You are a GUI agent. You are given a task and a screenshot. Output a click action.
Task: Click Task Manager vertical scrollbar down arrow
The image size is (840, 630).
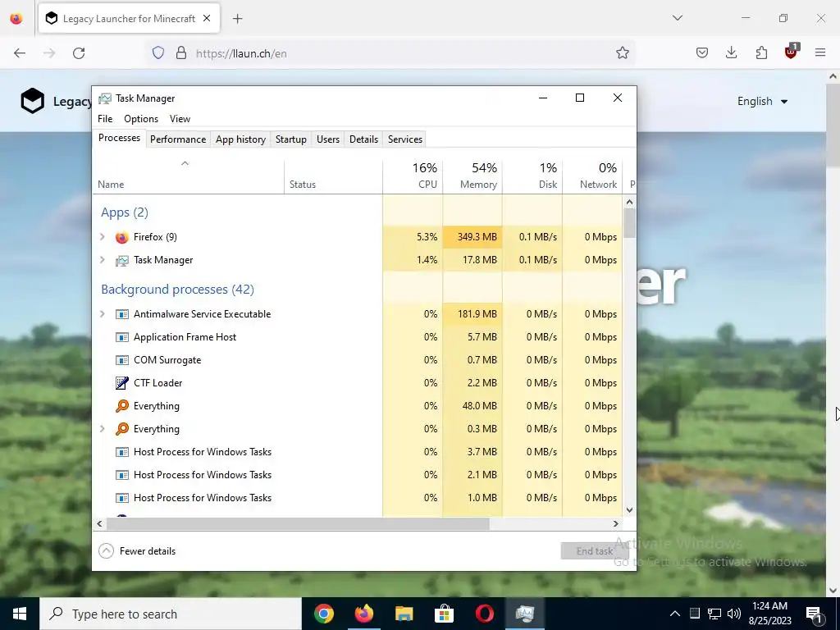[629, 510]
